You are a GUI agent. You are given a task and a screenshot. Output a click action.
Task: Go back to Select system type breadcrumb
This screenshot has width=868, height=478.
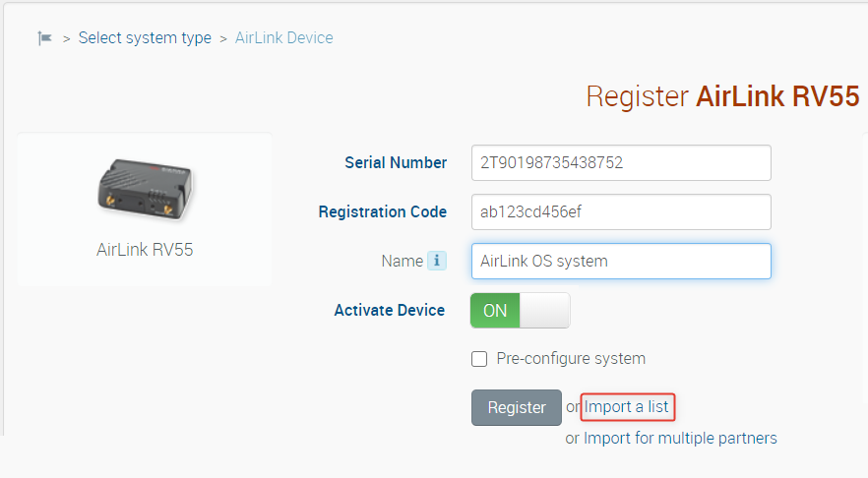pos(145,38)
